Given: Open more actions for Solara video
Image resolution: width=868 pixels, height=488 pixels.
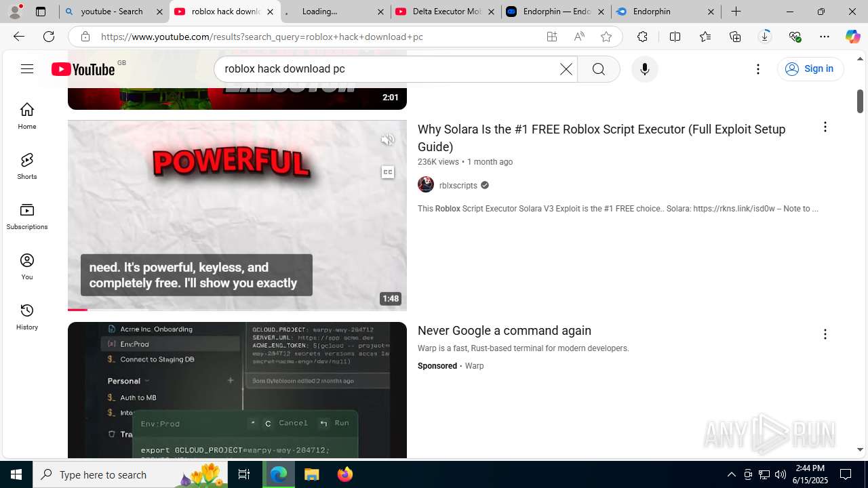Looking at the screenshot, I should [x=825, y=127].
